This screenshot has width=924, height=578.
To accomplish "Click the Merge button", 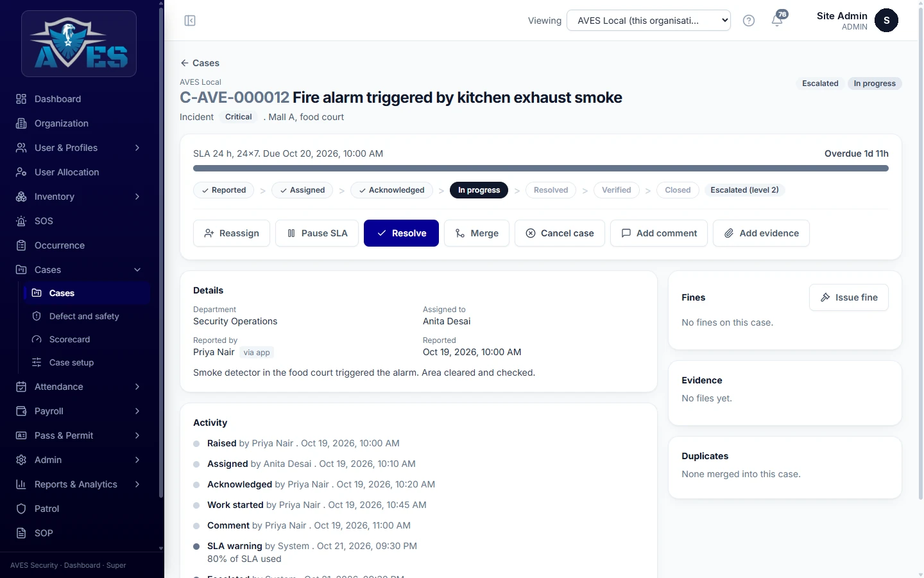I will [477, 233].
